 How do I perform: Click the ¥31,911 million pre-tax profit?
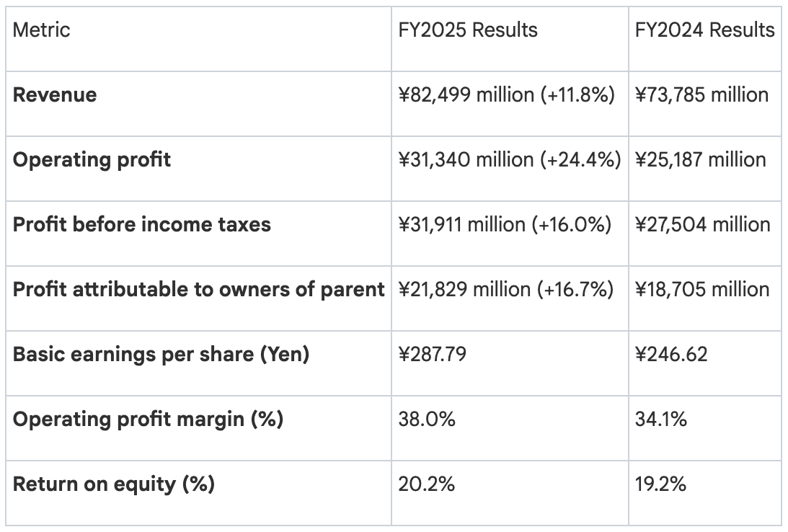coord(505,224)
